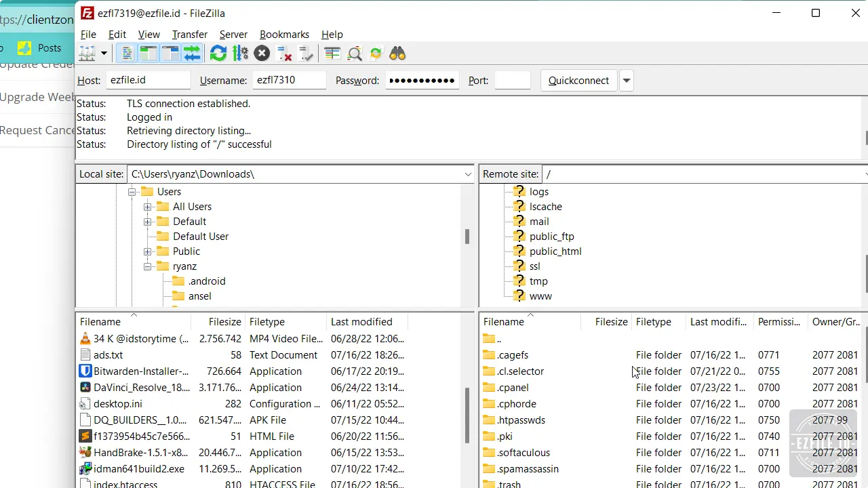The image size is (868, 488).
Task: Toggle the transfer queue display
Action: click(x=192, y=54)
